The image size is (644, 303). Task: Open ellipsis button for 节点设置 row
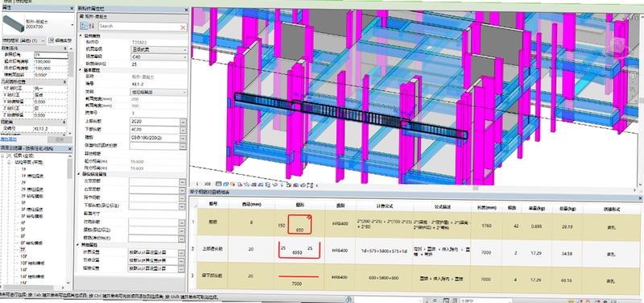(x=181, y=260)
